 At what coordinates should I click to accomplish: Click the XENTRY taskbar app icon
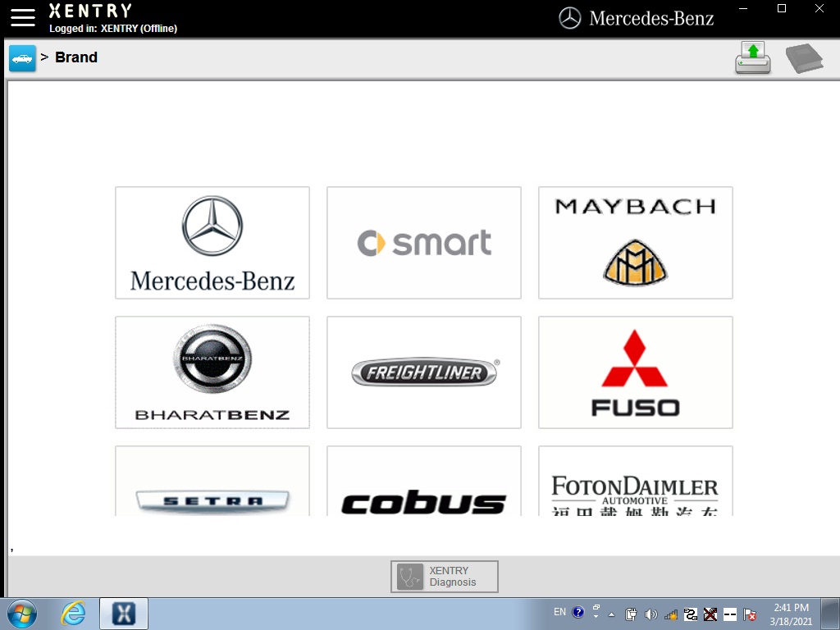coord(124,614)
